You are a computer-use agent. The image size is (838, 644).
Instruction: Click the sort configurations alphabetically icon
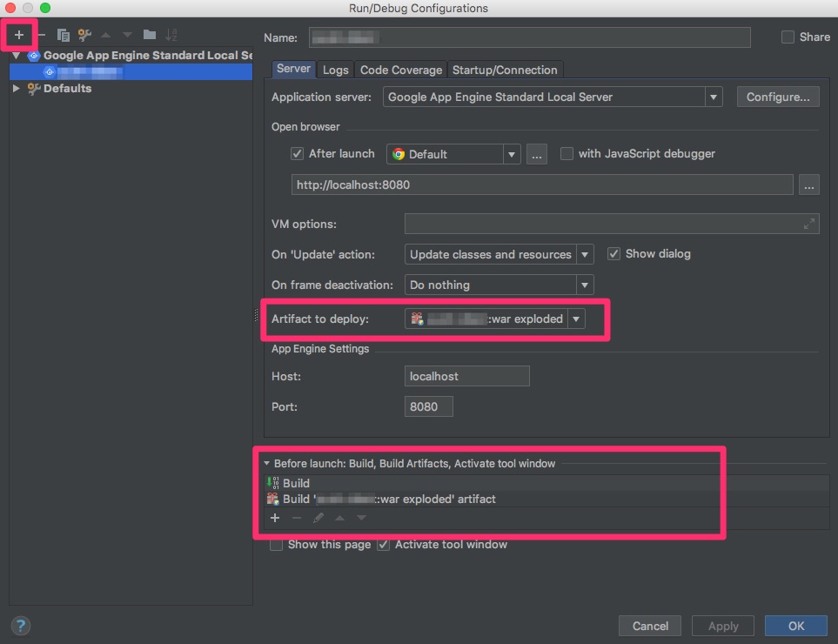point(171,35)
